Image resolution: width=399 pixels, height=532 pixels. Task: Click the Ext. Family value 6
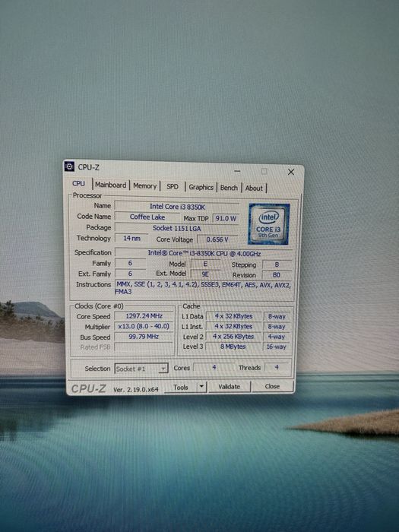point(130,274)
